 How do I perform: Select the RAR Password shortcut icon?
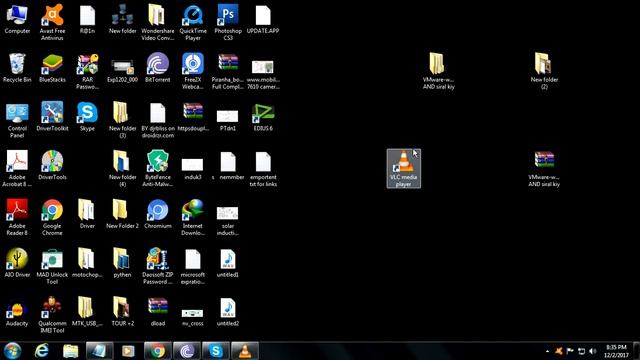coord(87,71)
